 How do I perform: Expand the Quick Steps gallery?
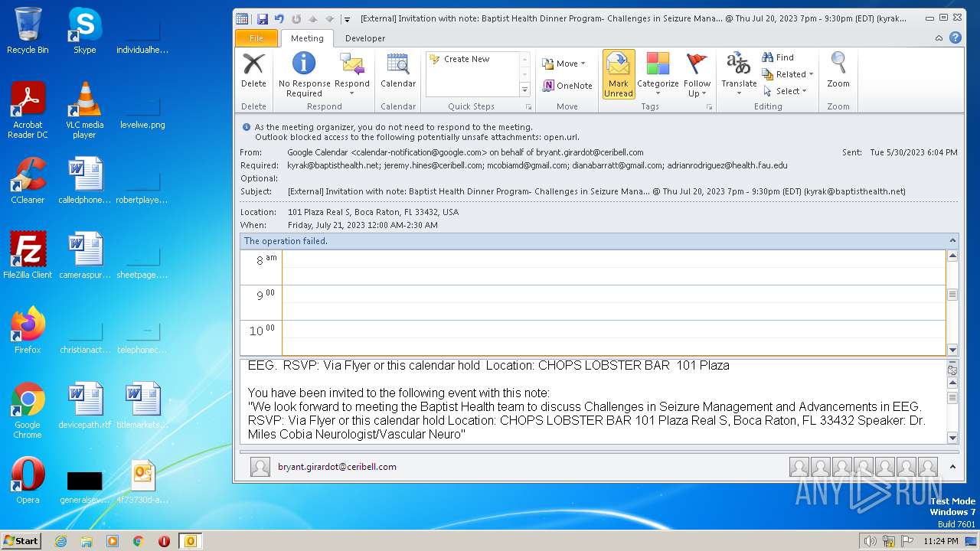525,90
